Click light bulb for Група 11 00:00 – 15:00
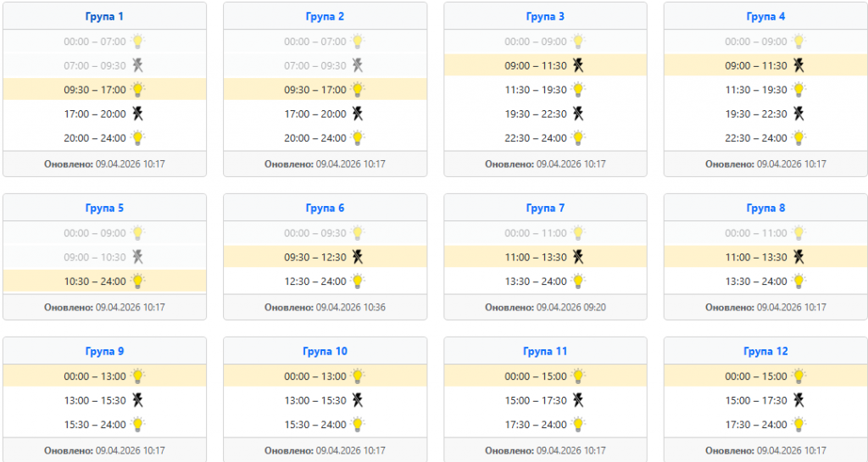Screen dimensions: 868x462 click(x=578, y=376)
